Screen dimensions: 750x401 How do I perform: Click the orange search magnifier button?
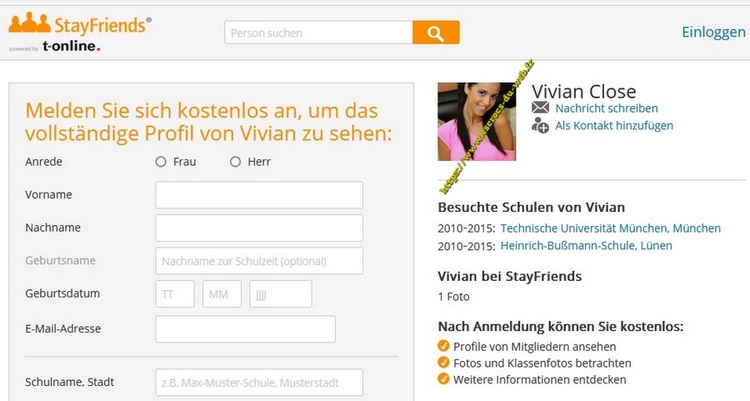coord(435,33)
